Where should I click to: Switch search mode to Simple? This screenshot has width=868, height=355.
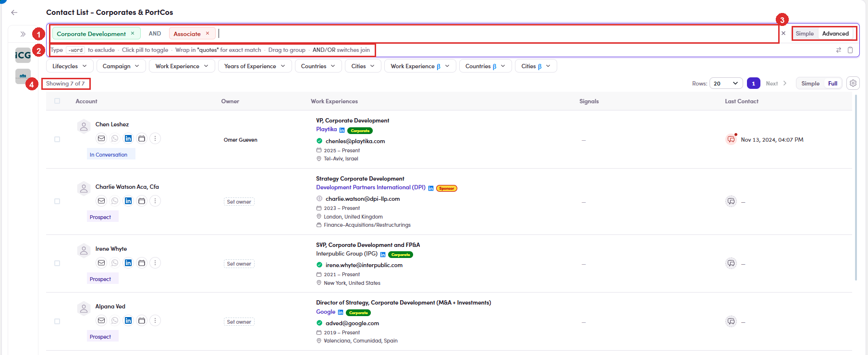805,34
